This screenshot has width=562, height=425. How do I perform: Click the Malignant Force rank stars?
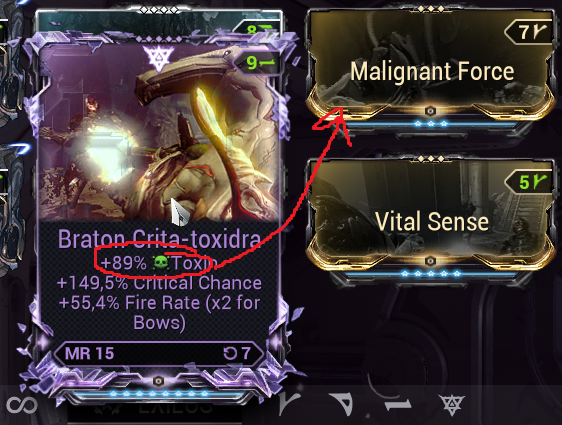431,124
